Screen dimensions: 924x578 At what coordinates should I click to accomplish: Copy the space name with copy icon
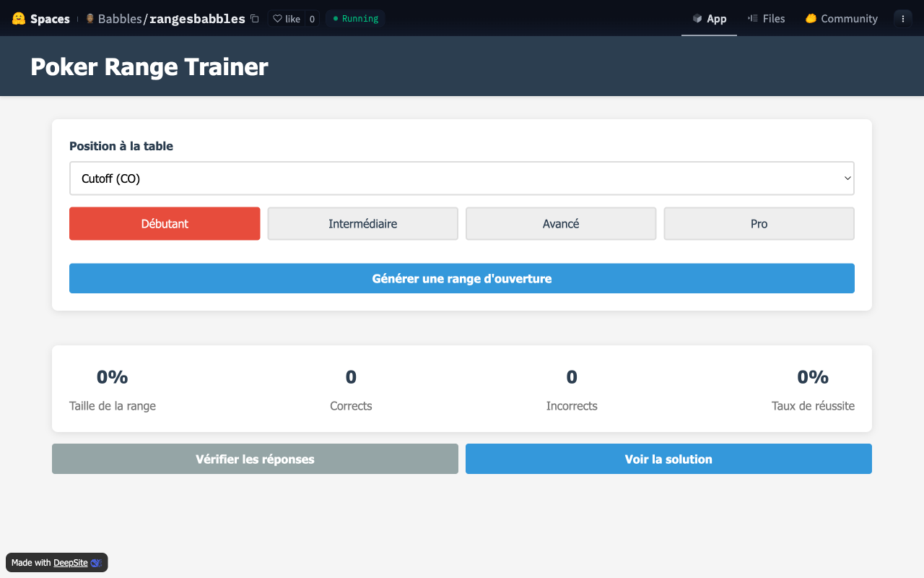(254, 19)
